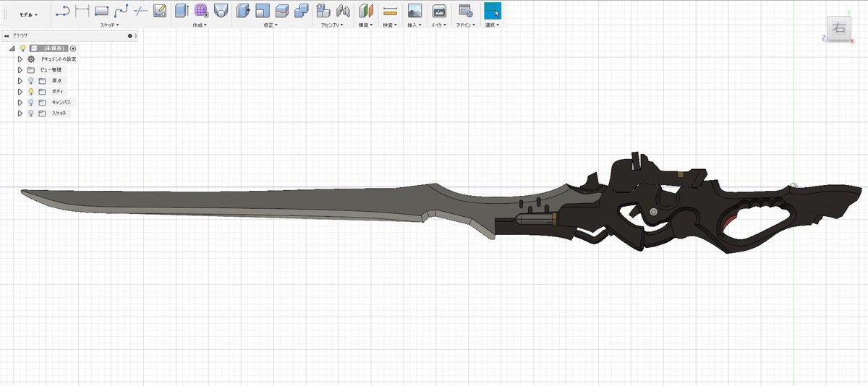This screenshot has height=386, width=868.
Task: Select the Hole tool icon
Action: click(221, 10)
